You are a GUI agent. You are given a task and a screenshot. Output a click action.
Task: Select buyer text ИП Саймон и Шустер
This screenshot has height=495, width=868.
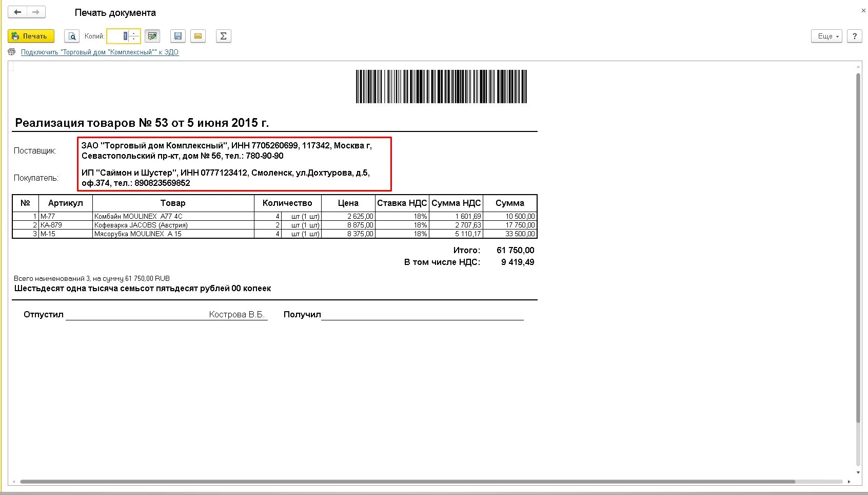click(x=226, y=178)
